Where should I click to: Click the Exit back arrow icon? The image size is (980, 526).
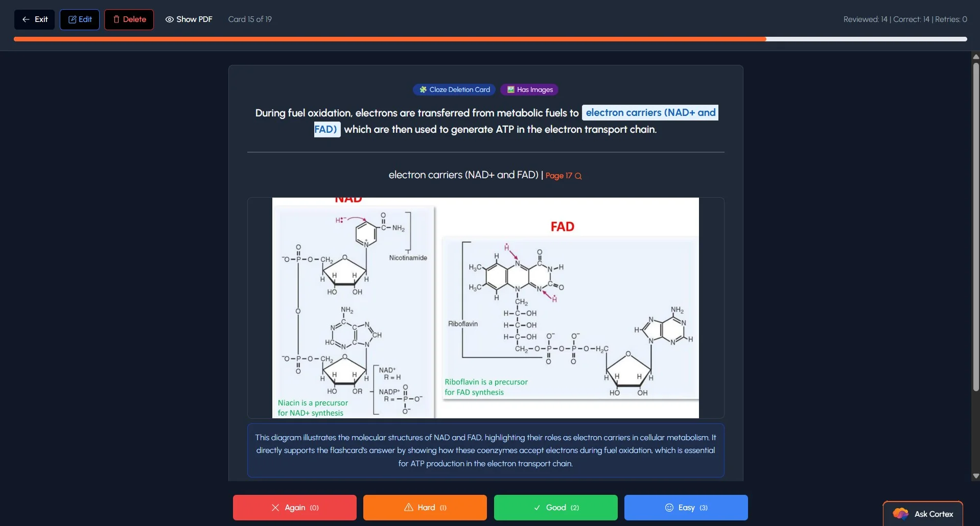[26, 19]
